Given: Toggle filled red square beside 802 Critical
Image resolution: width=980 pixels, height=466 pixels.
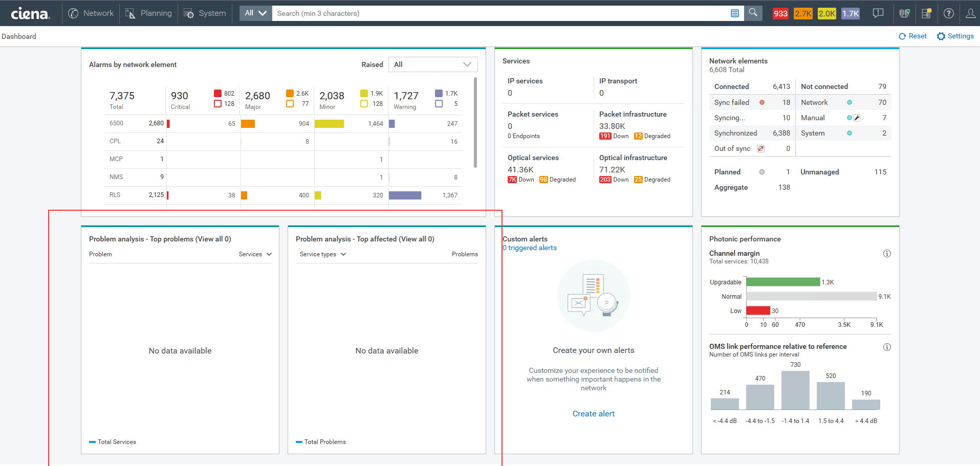Looking at the screenshot, I should point(217,93).
